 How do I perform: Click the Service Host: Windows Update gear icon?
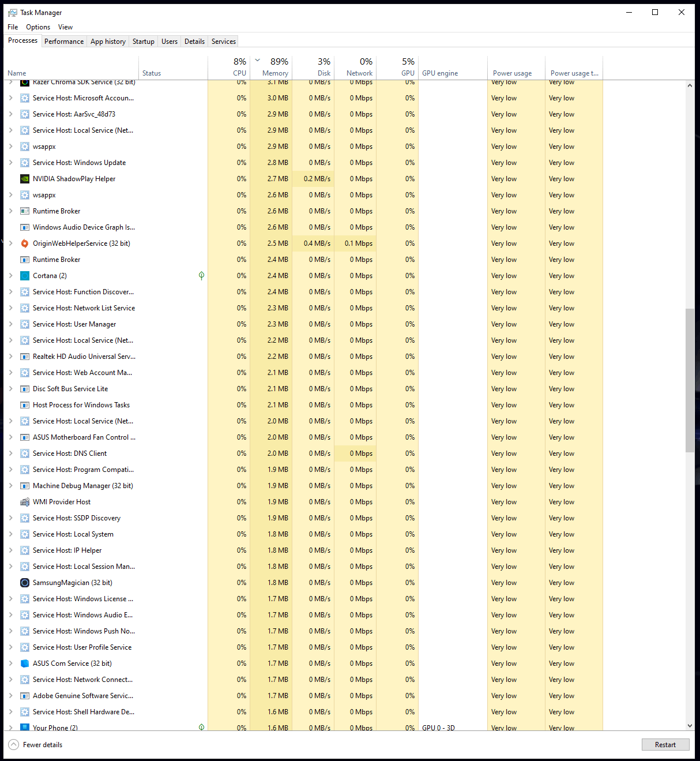[x=25, y=163]
